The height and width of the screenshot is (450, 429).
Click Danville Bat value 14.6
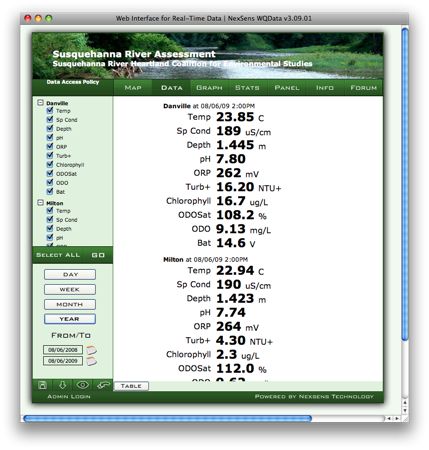[x=231, y=243]
